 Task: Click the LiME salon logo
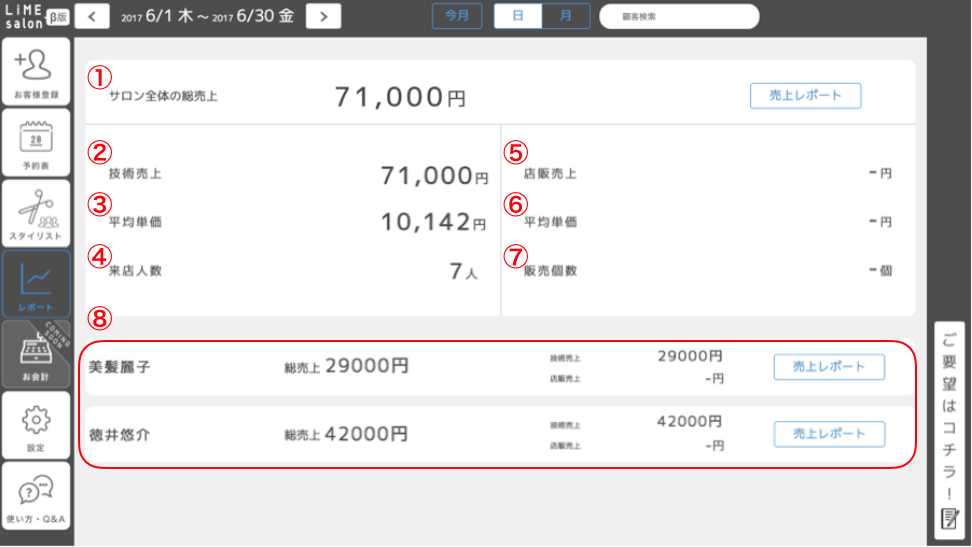(25, 17)
